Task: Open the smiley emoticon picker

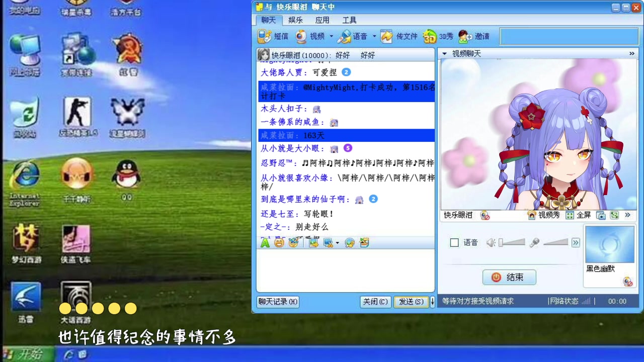Action: (x=279, y=243)
